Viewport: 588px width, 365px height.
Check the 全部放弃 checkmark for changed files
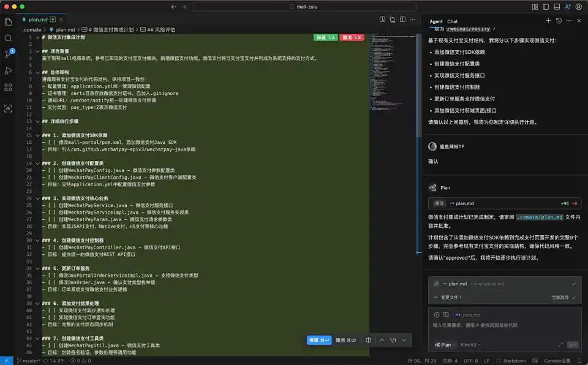tap(575, 297)
